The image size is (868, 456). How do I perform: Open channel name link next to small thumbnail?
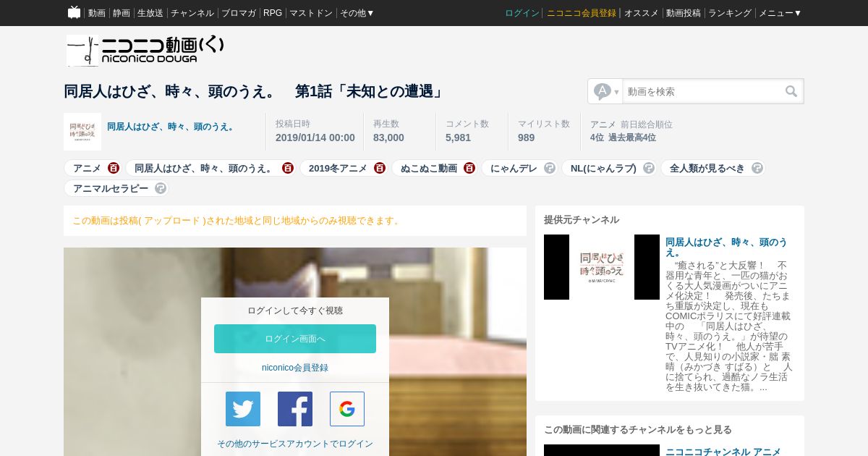[x=172, y=127]
